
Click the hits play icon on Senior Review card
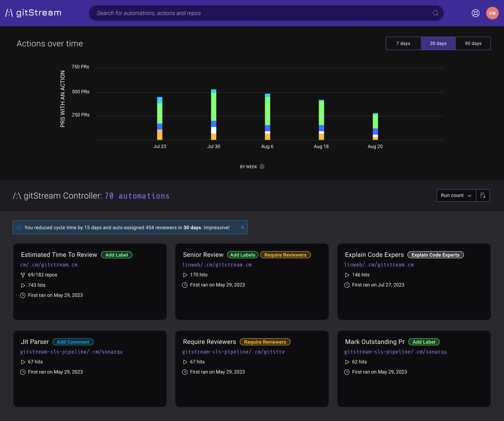tap(185, 275)
